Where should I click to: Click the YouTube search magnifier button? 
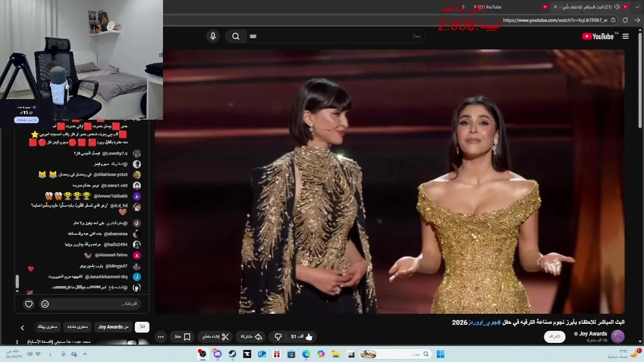tap(236, 36)
